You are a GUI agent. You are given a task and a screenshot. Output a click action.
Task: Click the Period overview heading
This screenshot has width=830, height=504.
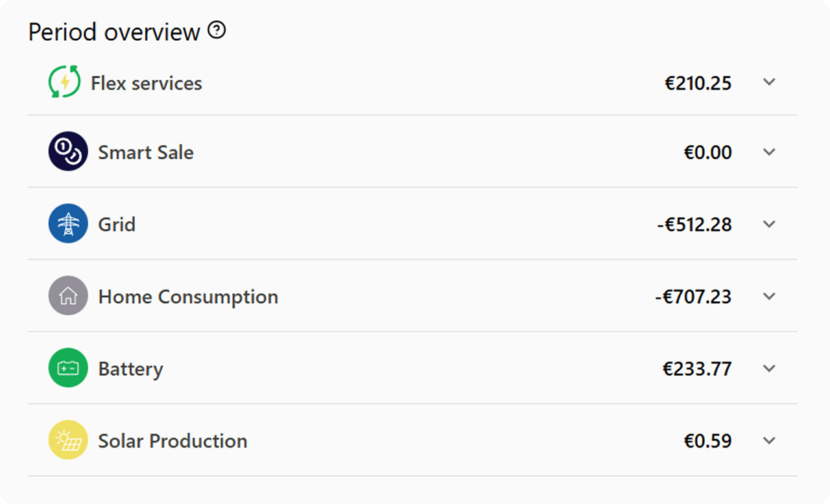click(114, 32)
